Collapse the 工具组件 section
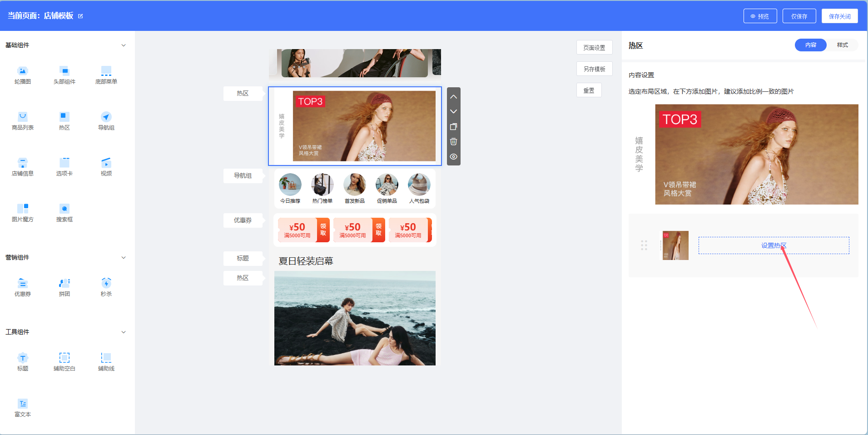The height and width of the screenshot is (435, 868). (123, 332)
